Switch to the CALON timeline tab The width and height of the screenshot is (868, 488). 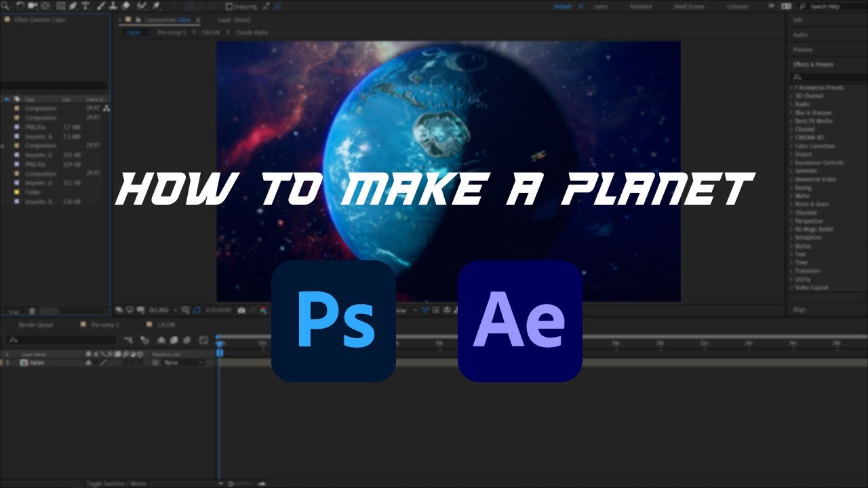[x=165, y=325]
